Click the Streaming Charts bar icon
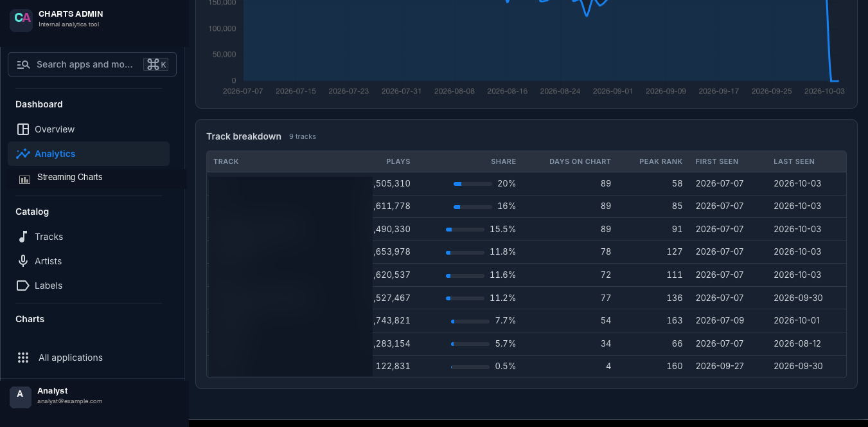This screenshot has width=868, height=427. (x=24, y=179)
